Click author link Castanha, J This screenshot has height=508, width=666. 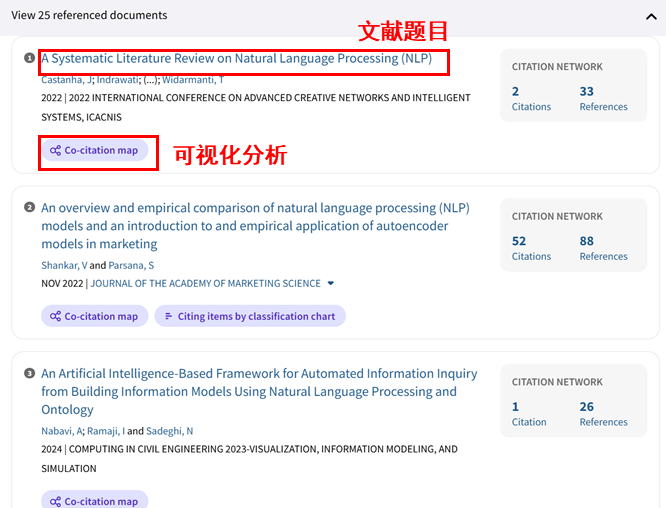click(66, 80)
